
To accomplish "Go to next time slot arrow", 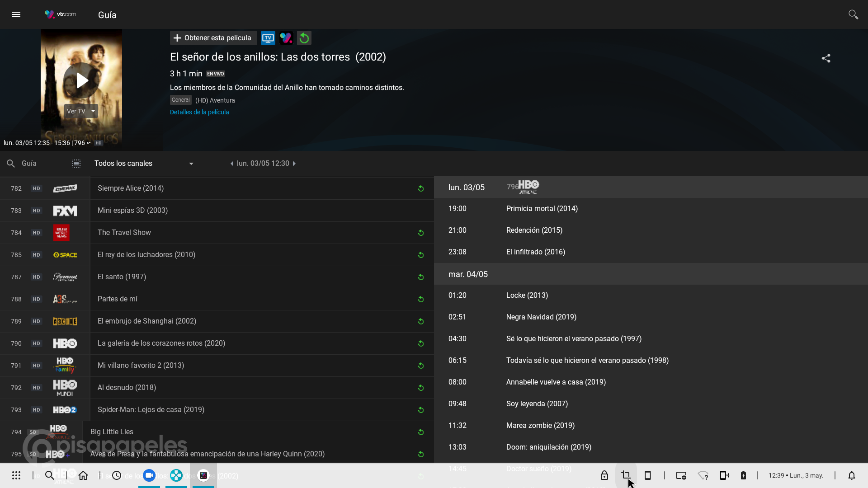I will (294, 164).
